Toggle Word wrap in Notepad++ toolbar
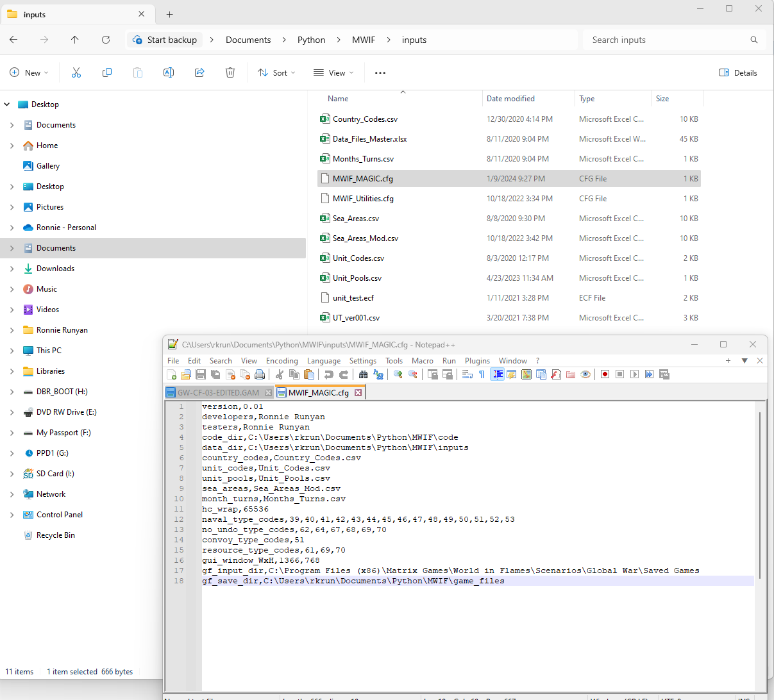The width and height of the screenshot is (774, 700). [467, 374]
